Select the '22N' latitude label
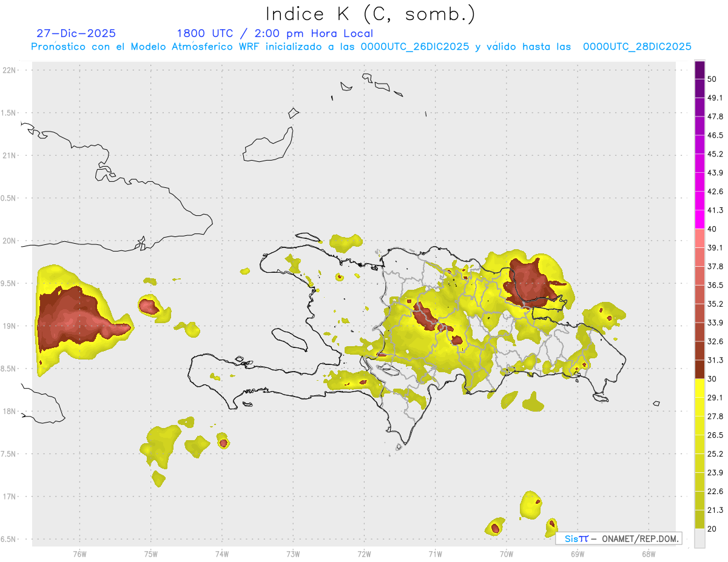Image resolution: width=728 pixels, height=562 pixels. coord(10,70)
